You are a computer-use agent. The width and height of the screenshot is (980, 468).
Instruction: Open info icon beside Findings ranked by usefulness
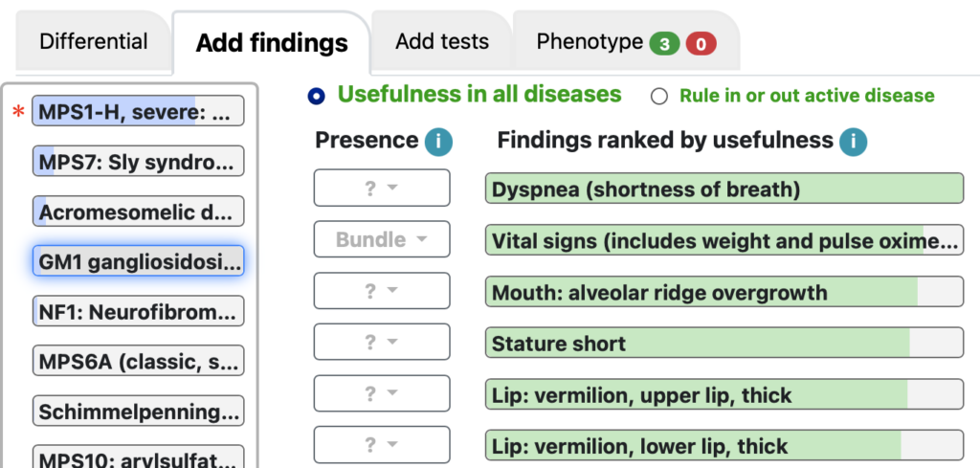(x=853, y=143)
